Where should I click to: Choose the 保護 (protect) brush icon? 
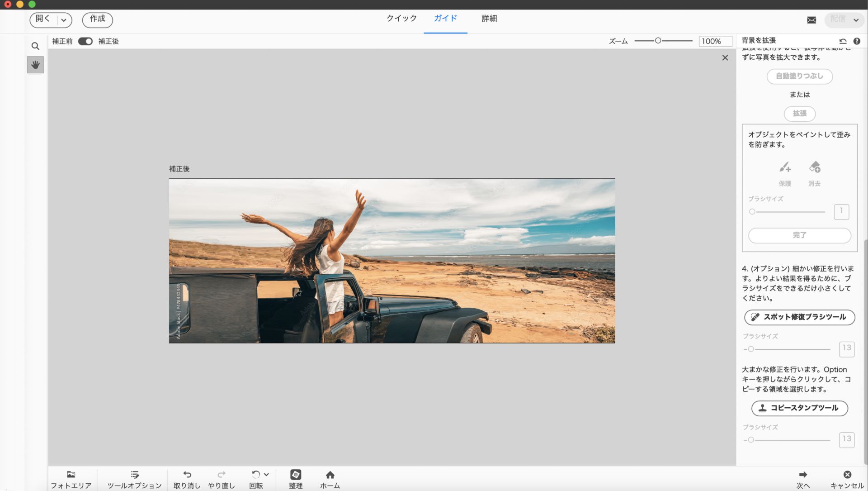pyautogui.click(x=785, y=168)
